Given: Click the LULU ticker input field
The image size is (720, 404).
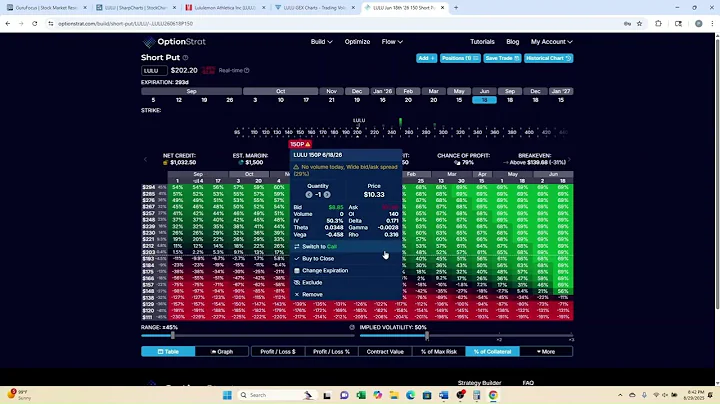Looking at the screenshot, I should 154,71.
